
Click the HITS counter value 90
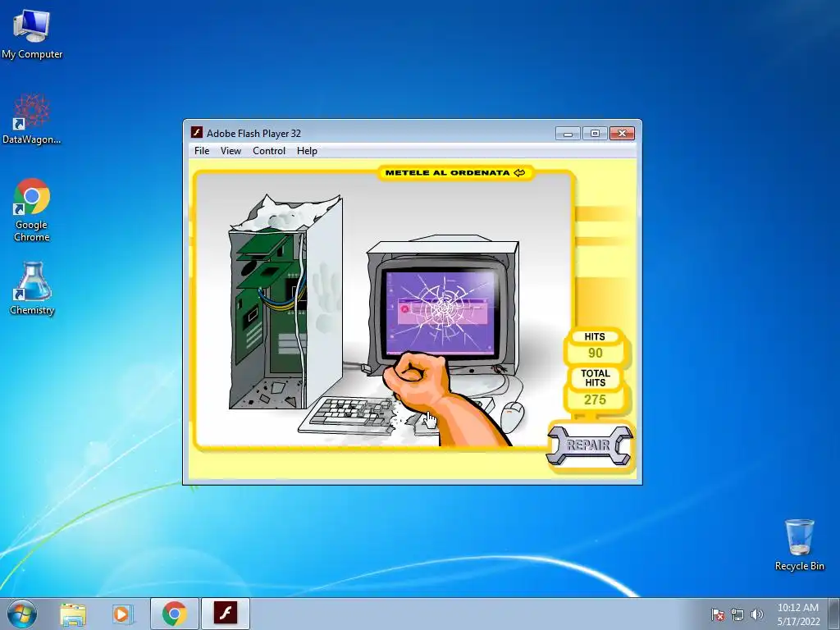[596, 353]
